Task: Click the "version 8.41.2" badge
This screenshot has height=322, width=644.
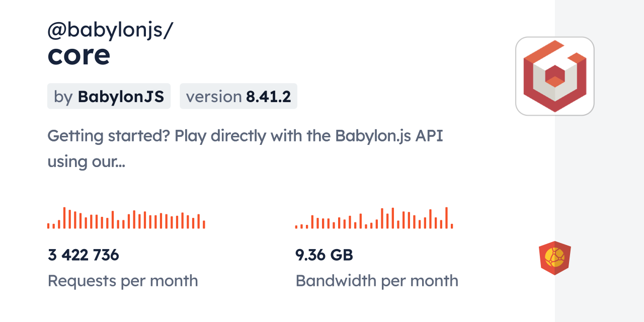Action: (x=238, y=96)
